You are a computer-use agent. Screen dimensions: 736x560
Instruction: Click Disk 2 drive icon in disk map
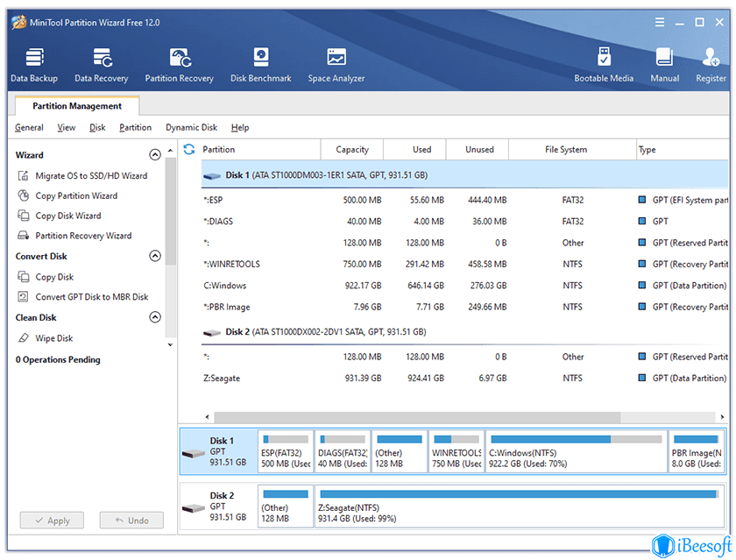pos(194,508)
